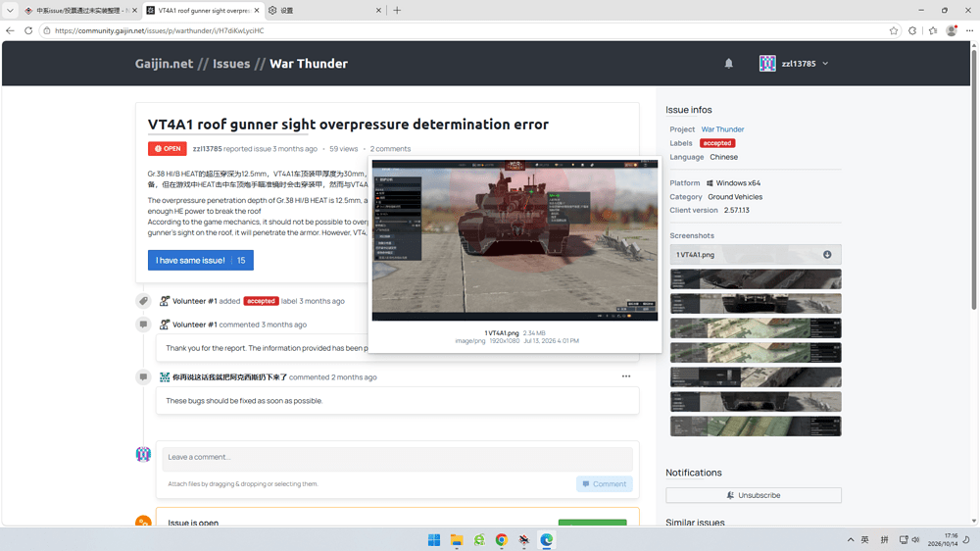
Task: Toggle the 英 input language indicator
Action: [x=865, y=540]
